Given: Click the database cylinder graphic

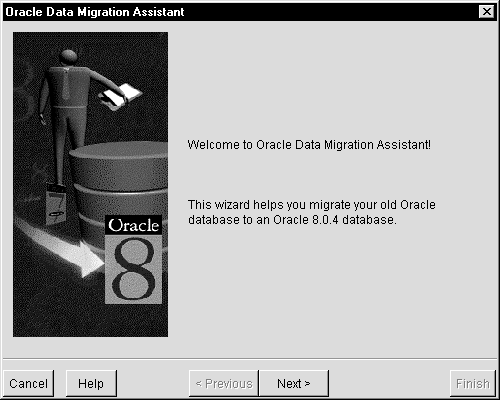Looking at the screenshot, I should (120, 187).
